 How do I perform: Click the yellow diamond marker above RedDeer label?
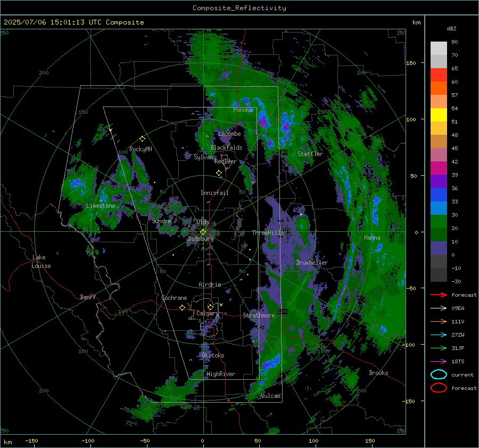point(219,173)
